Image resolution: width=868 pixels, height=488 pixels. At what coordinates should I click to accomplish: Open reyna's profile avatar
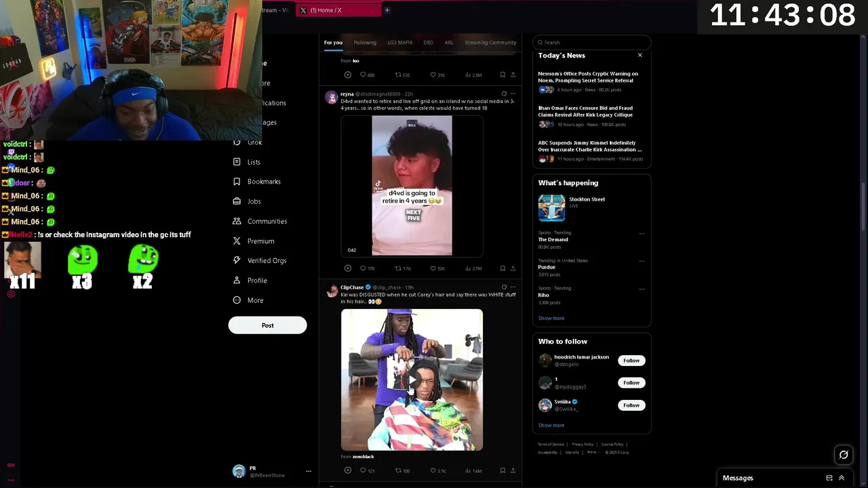[332, 98]
